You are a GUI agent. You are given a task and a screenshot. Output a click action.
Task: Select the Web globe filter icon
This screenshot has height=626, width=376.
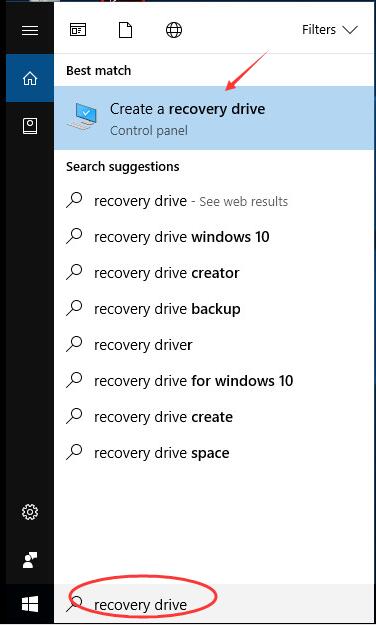[x=174, y=30]
